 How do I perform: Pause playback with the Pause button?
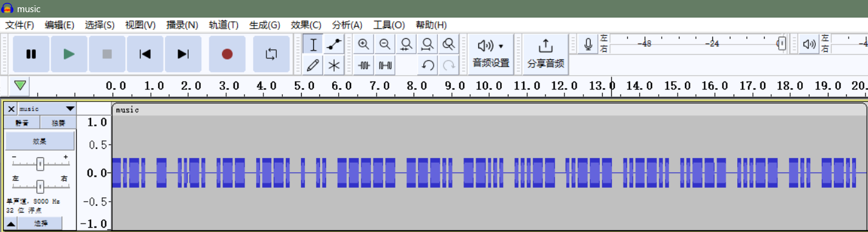(x=31, y=54)
